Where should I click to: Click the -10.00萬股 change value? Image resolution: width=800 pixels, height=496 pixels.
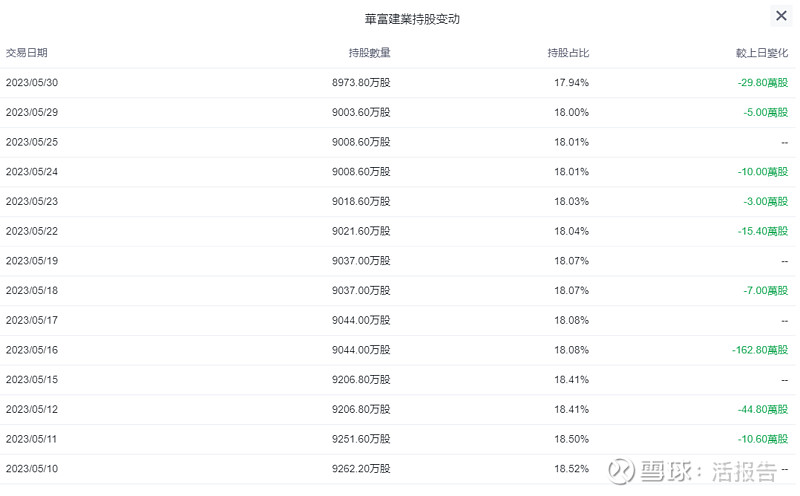(x=763, y=172)
